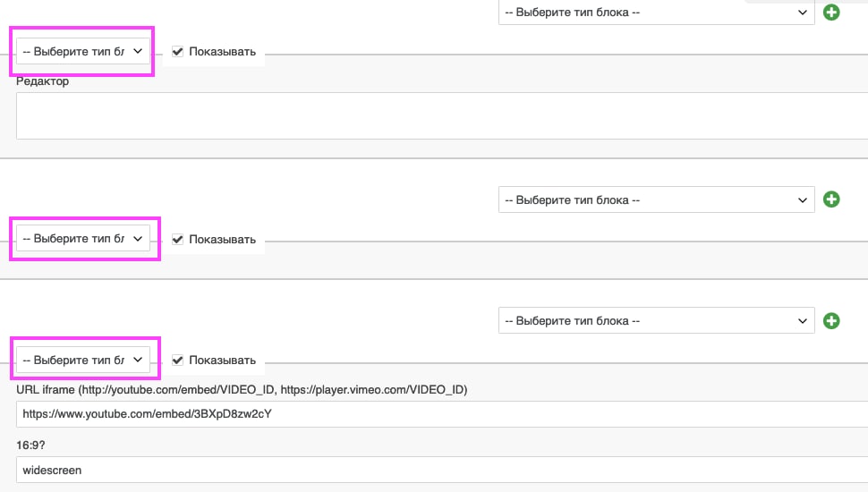Expand the highlighted small dropdown above URL iframe label
This screenshot has width=868, height=492.
click(x=82, y=360)
